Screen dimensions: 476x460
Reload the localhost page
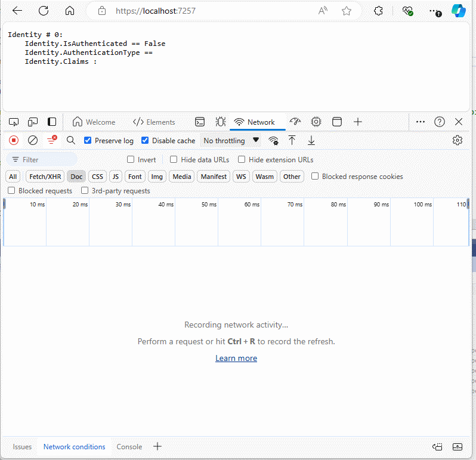44,11
